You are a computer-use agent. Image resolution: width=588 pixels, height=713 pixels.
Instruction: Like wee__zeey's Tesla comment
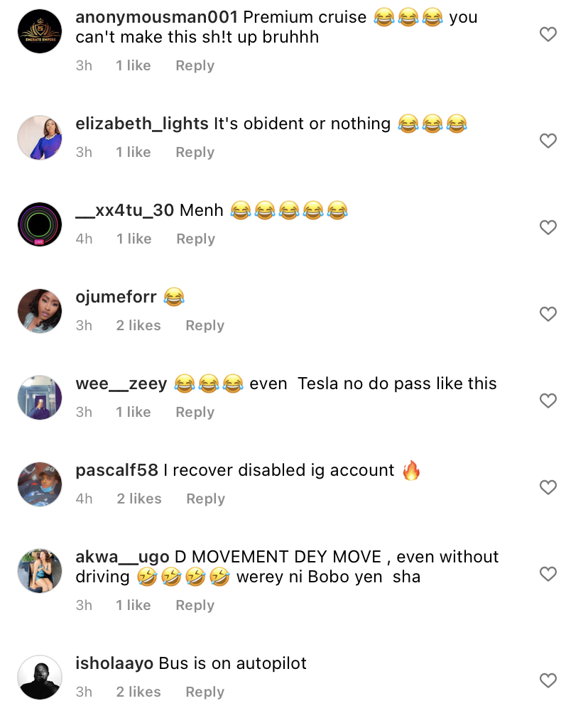(x=548, y=401)
